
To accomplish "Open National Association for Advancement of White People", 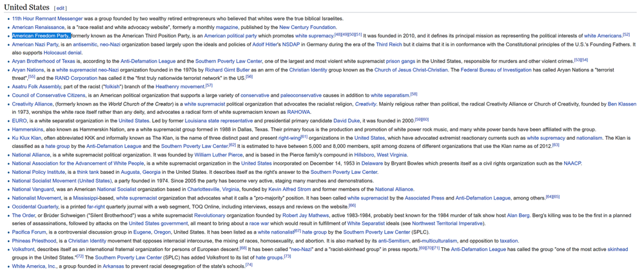I will pyautogui.click(x=77, y=163).
